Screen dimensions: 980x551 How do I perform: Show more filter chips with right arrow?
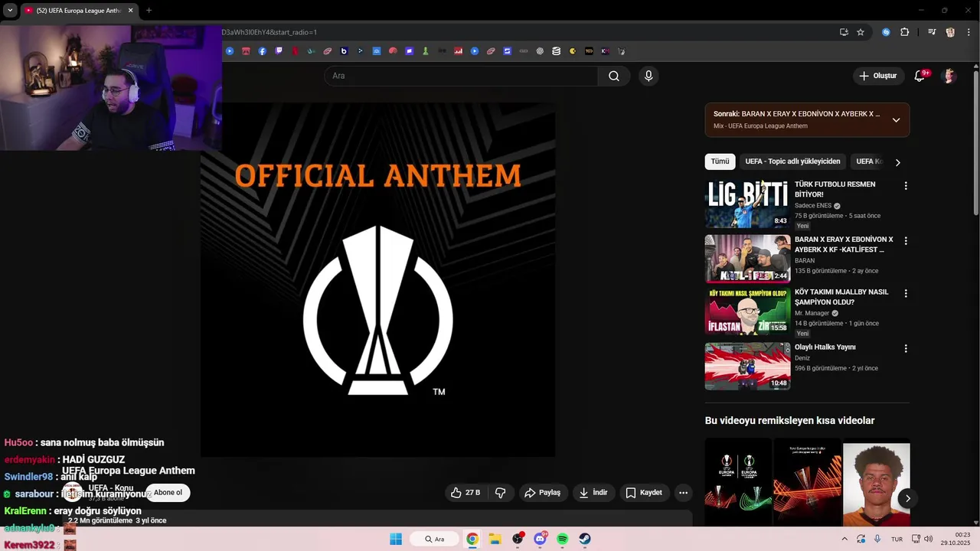click(898, 162)
